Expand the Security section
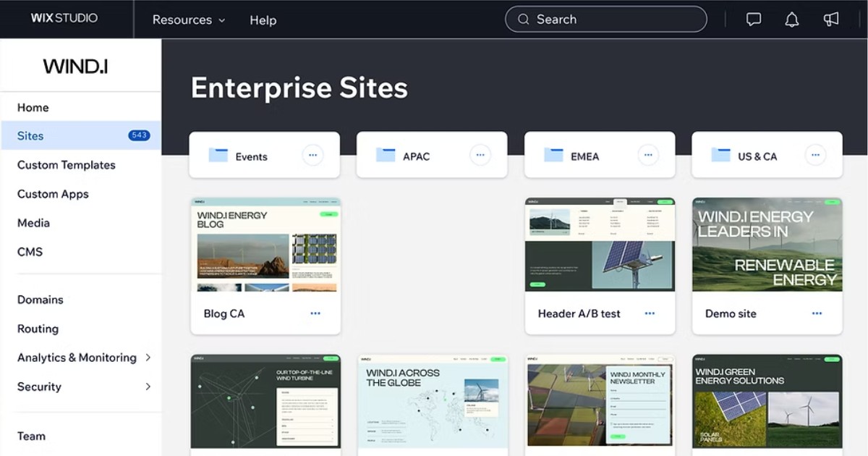The image size is (868, 456). [x=39, y=387]
